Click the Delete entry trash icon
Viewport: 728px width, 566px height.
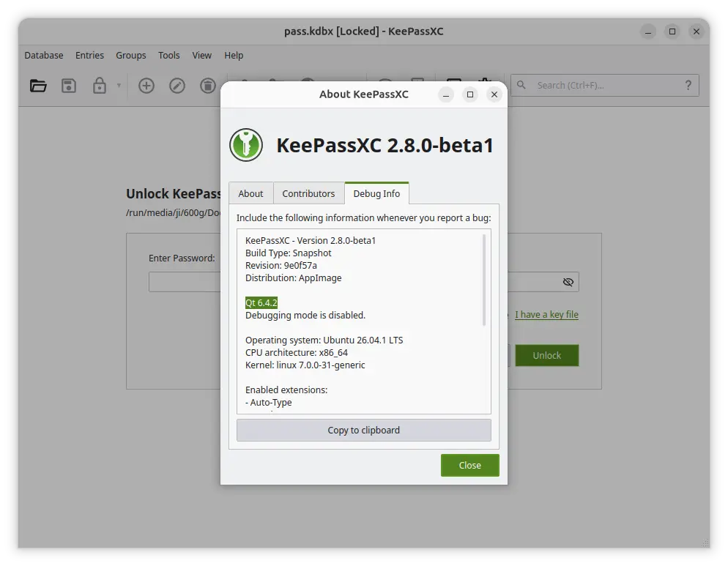tap(207, 86)
